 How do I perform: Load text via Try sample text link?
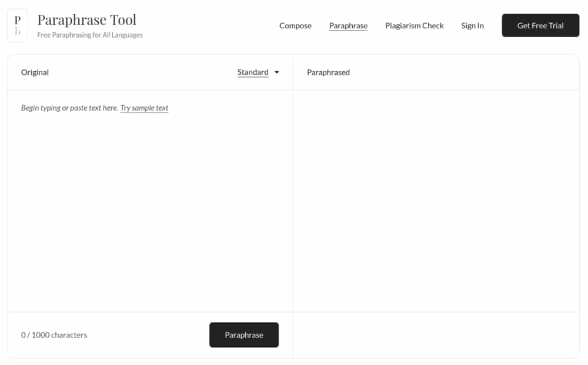pos(144,108)
